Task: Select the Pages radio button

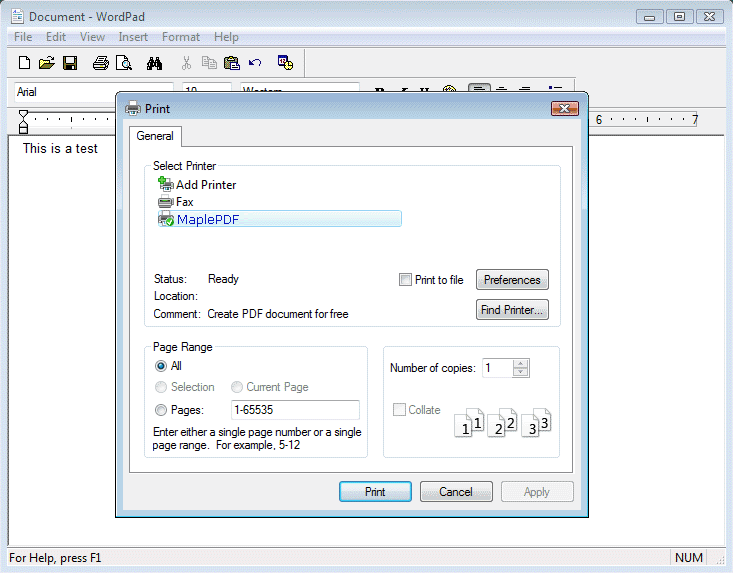Action: coord(161,410)
